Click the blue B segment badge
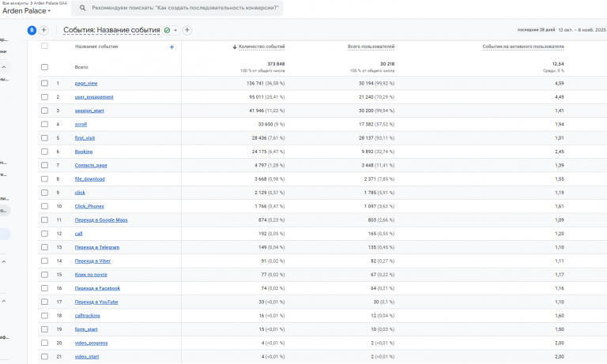 coord(32,30)
